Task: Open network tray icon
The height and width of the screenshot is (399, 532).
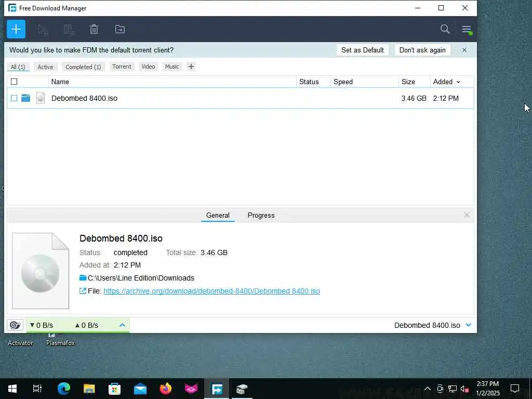Action: pos(453,389)
